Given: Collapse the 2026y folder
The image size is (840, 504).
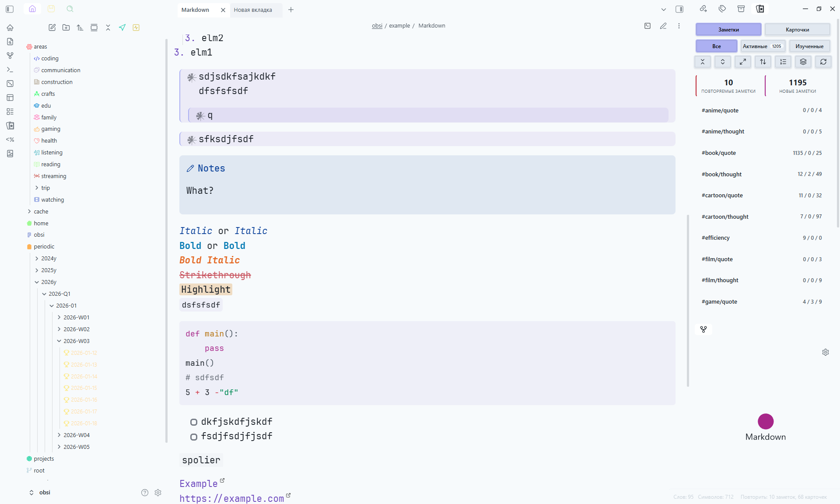Looking at the screenshot, I should 37,282.
